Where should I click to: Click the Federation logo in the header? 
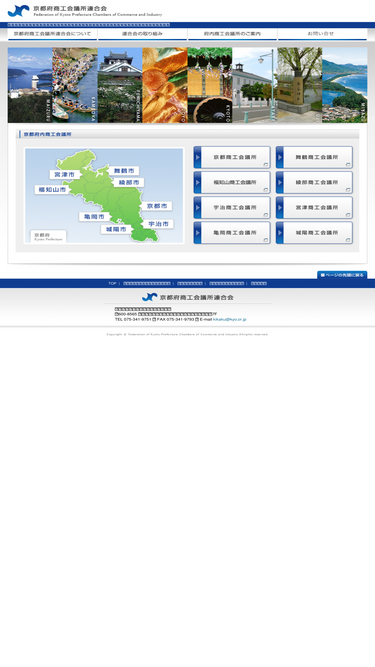(x=85, y=11)
